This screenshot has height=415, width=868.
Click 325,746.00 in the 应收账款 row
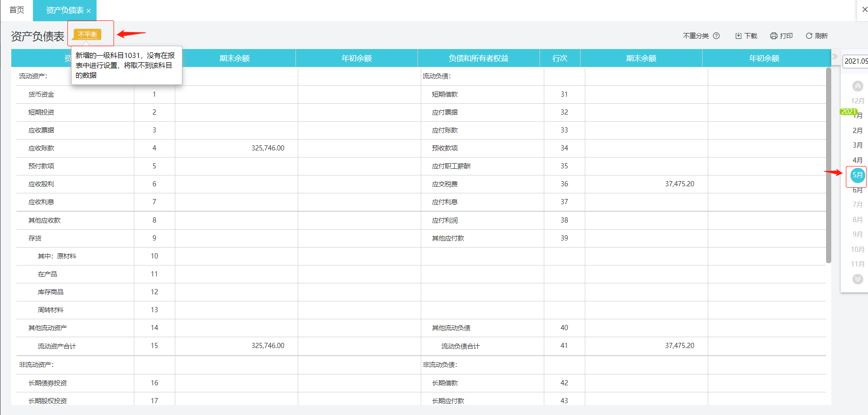[x=268, y=148]
